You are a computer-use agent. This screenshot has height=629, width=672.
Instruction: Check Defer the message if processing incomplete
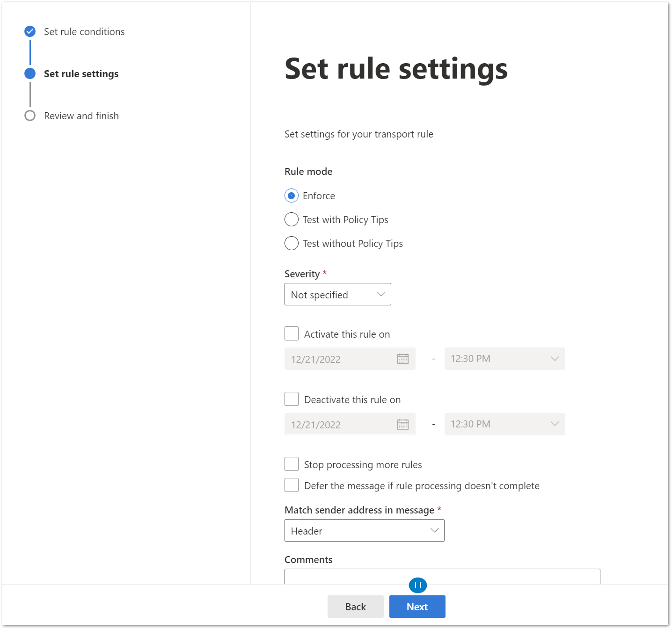click(292, 485)
